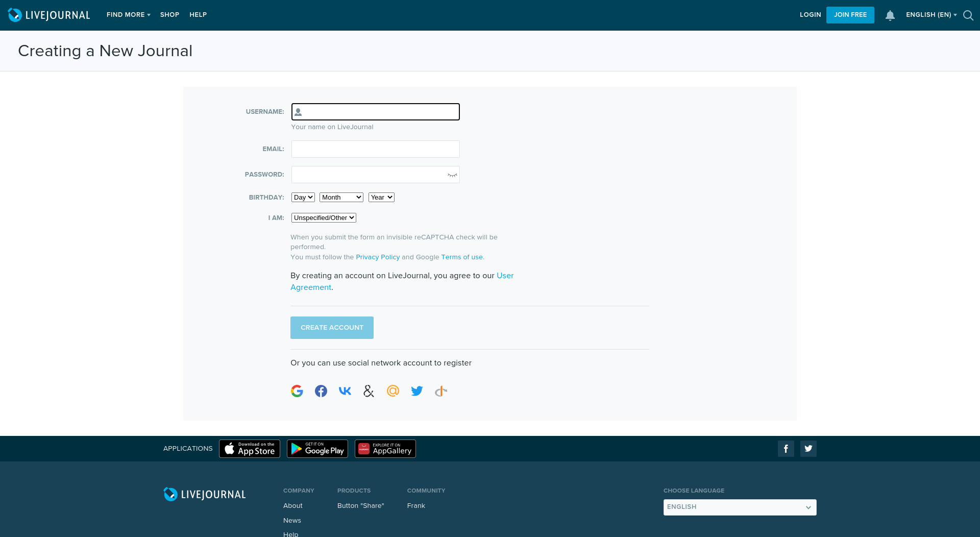
Task: Open the birthday Year dropdown
Action: click(x=381, y=198)
